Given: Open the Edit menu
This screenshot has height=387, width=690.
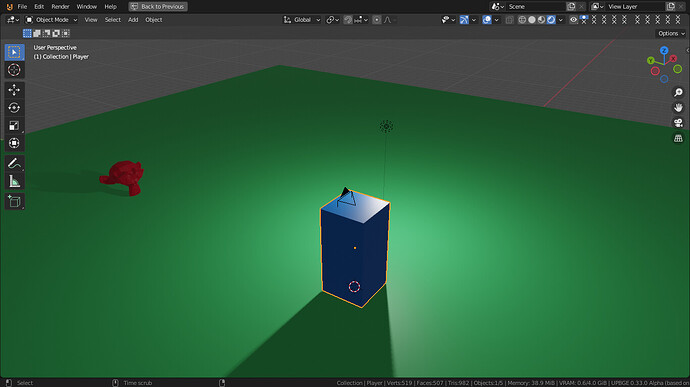Looking at the screenshot, I should tap(39, 7).
